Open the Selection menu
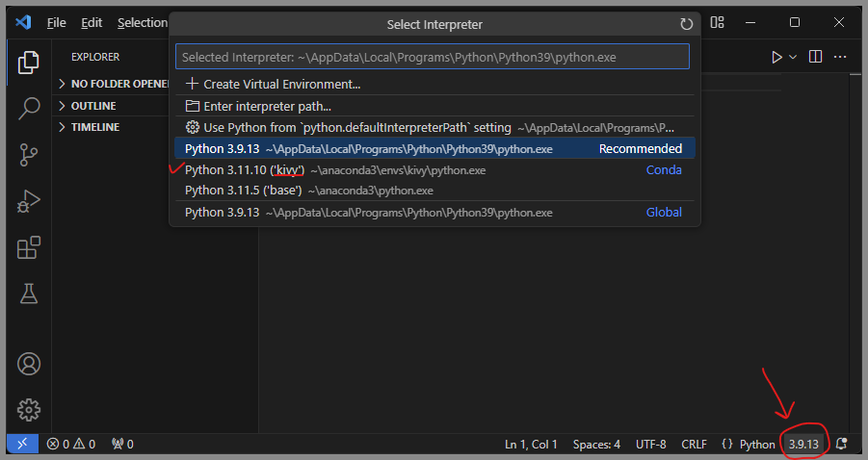This screenshot has width=868, height=460. [143, 23]
